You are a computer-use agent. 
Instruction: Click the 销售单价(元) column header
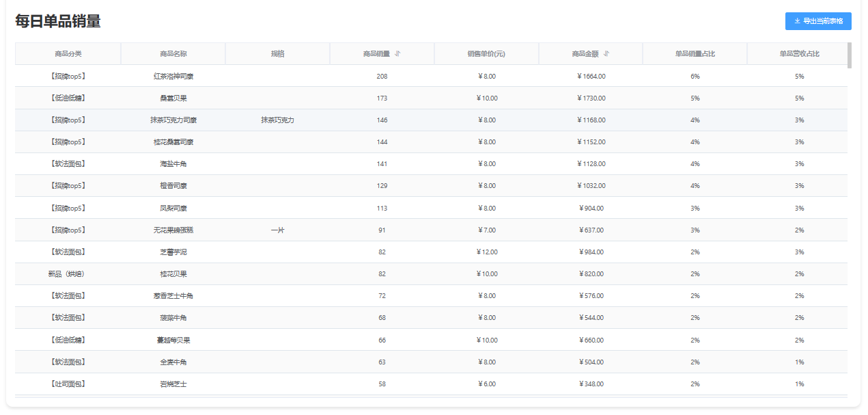486,54
